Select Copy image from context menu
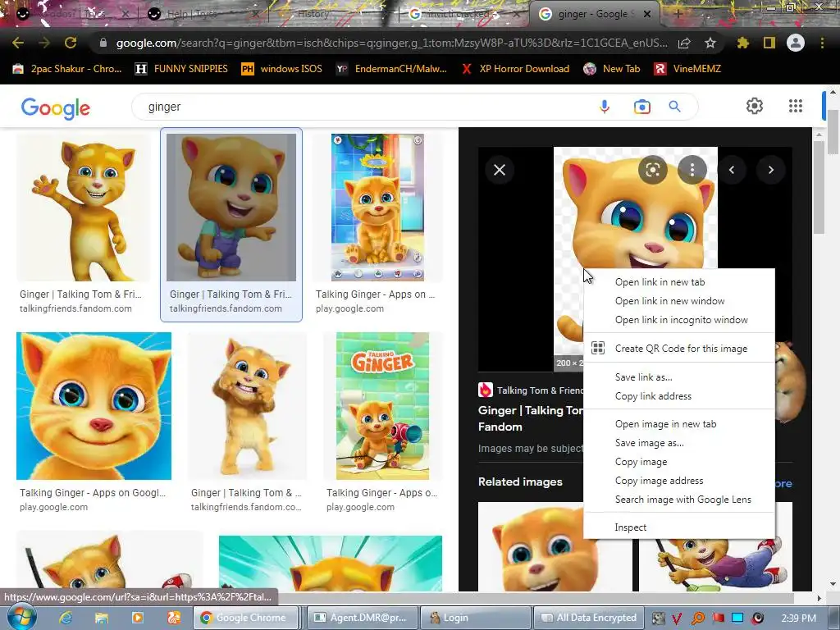This screenshot has width=840, height=630. click(679, 462)
